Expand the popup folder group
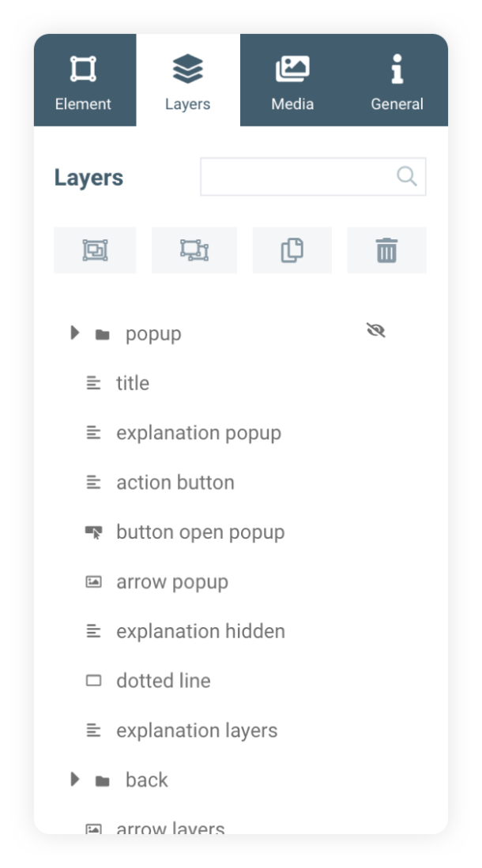The image size is (482, 868). click(75, 333)
